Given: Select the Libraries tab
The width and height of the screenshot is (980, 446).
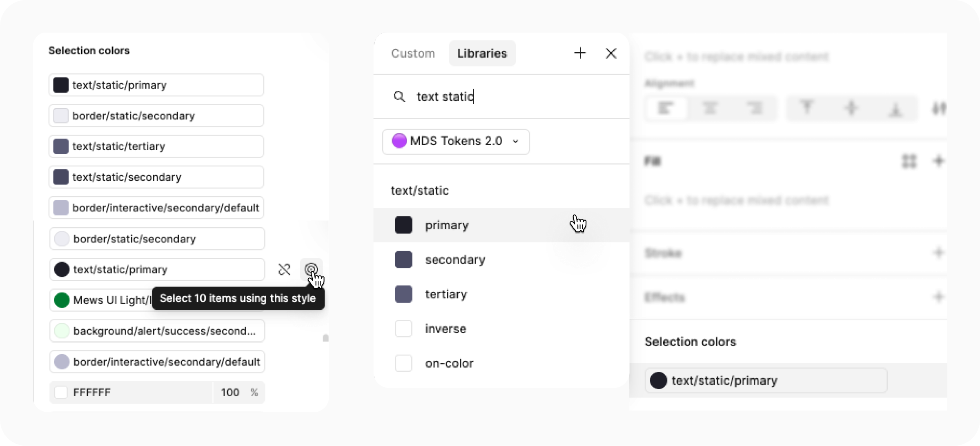Looking at the screenshot, I should click(482, 53).
